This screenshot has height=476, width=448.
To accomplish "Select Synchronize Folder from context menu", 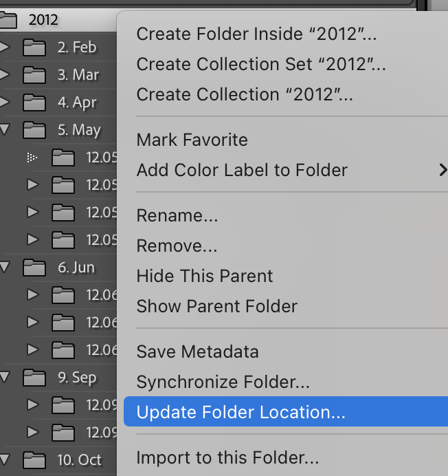I will point(223,382).
